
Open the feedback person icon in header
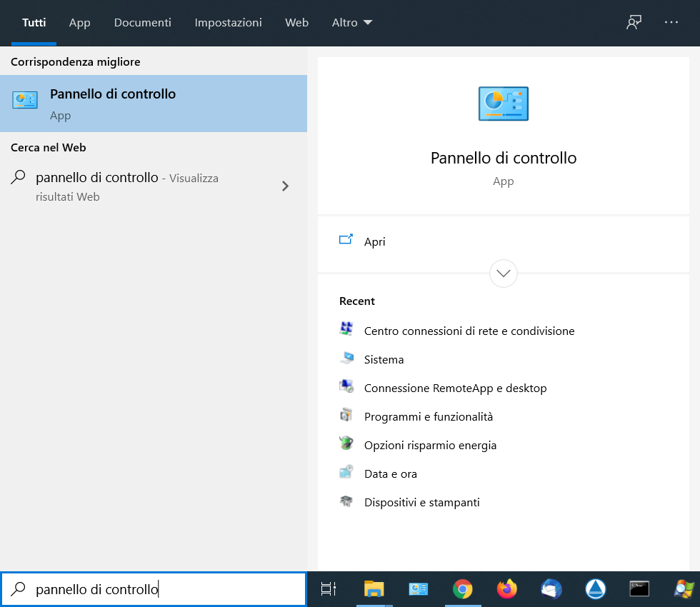pyautogui.click(x=634, y=22)
